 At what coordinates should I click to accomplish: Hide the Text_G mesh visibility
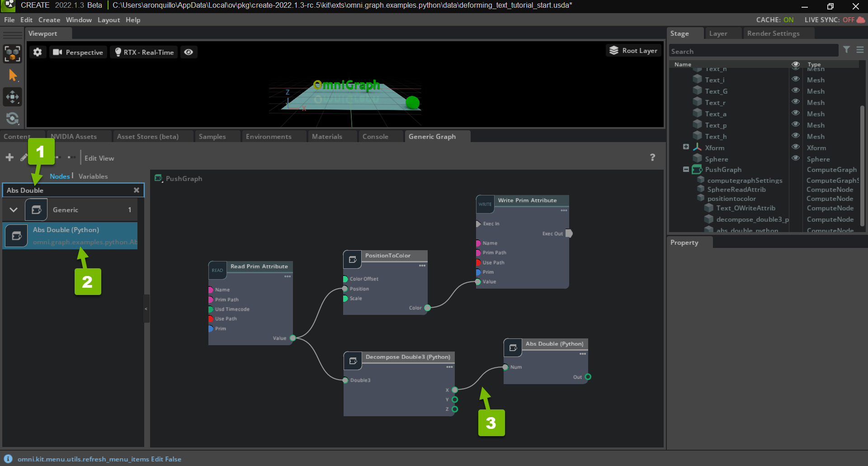pos(796,90)
